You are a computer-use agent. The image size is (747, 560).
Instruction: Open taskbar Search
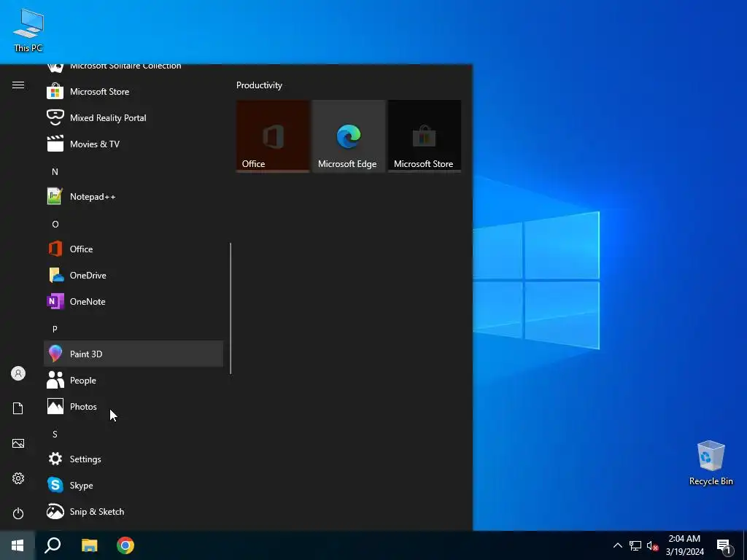(x=53, y=545)
